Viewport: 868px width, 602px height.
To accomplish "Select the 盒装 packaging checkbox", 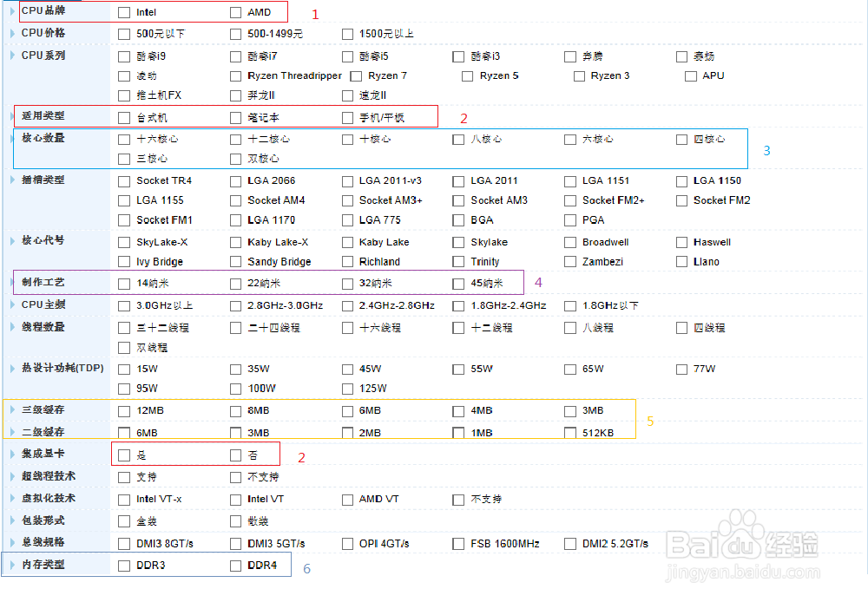I will click(124, 521).
